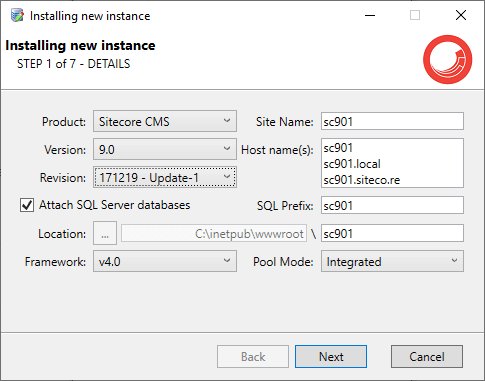485x381 pixels.
Task: Focus the SQL Prefix field
Action: (x=392, y=205)
